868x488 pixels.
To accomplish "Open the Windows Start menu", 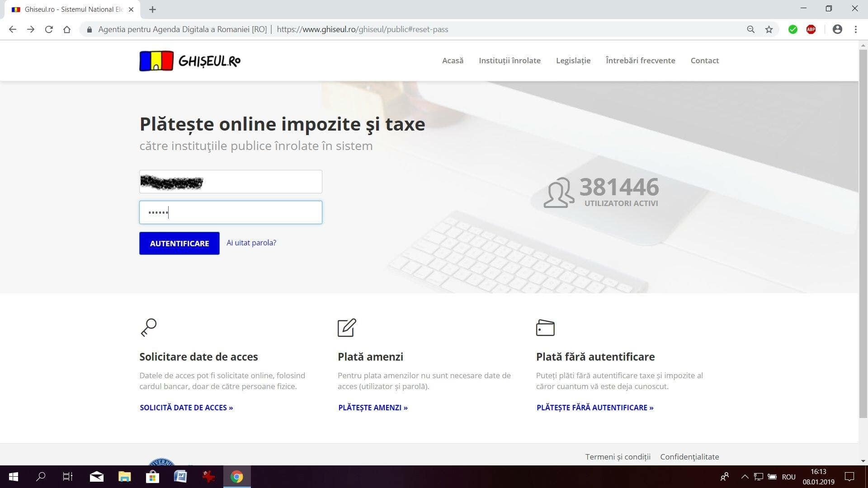I will (x=14, y=477).
